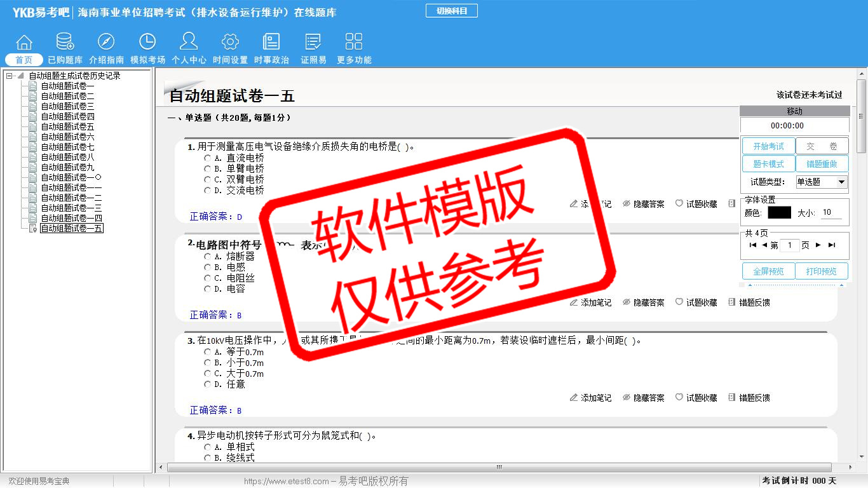Open the 介绍指南 compass icon
The width and height of the screenshot is (868, 488).
point(106,42)
